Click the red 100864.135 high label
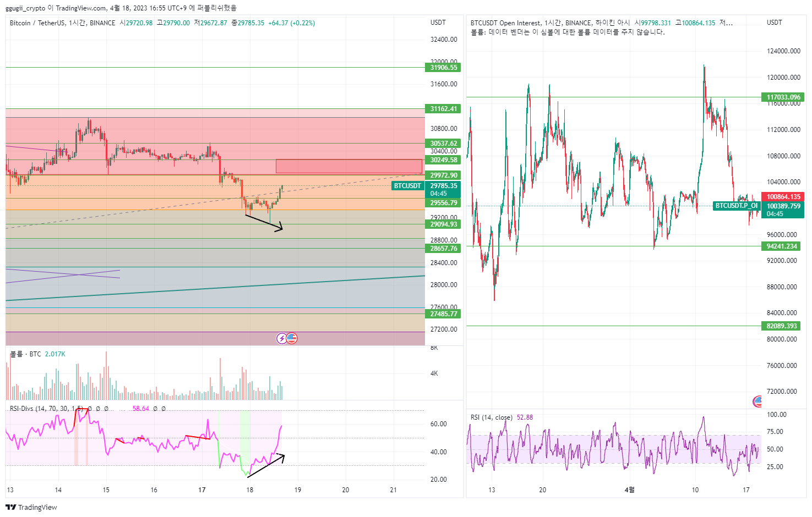The height and width of the screenshot is (517, 812). (x=783, y=197)
